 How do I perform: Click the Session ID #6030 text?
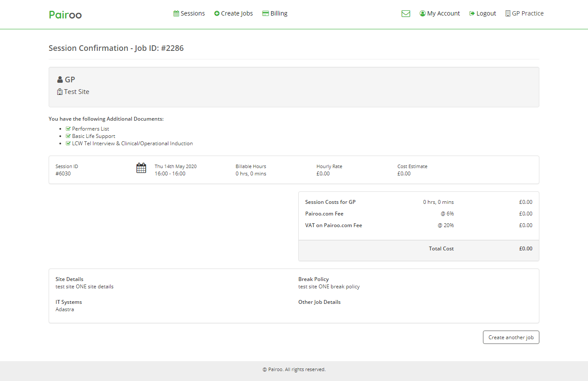(63, 174)
